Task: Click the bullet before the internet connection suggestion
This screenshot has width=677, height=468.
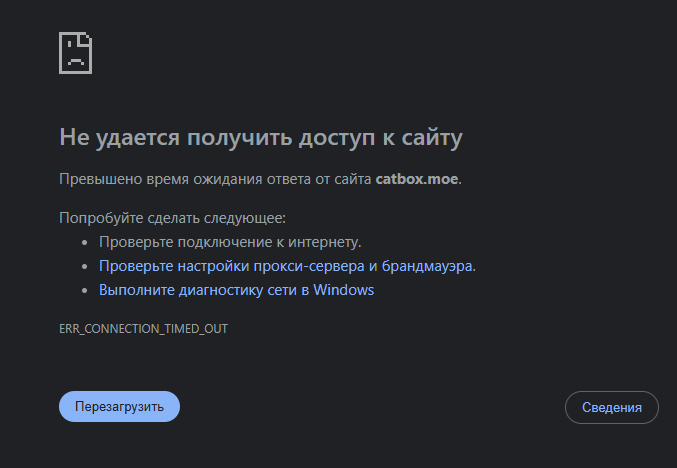Action: [84, 243]
